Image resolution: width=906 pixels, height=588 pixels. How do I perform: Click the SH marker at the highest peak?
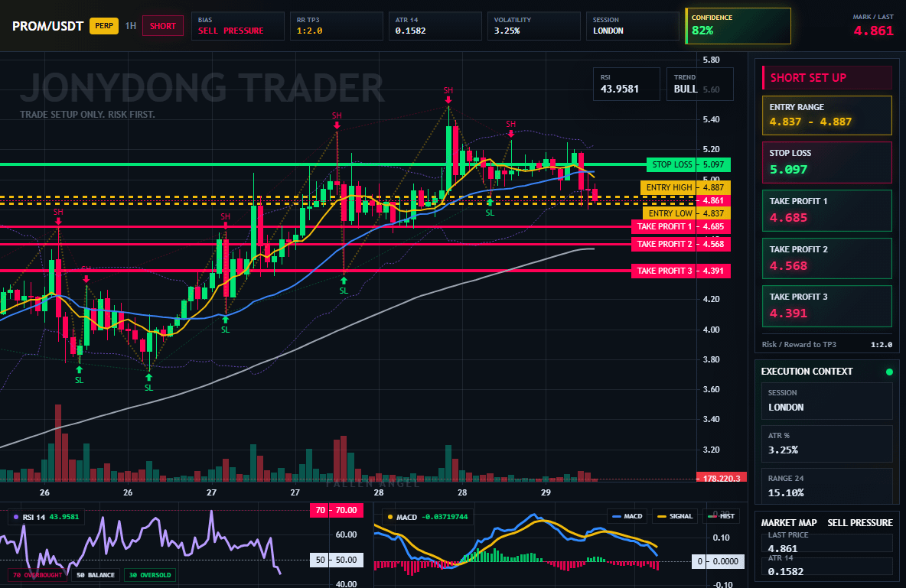click(448, 91)
